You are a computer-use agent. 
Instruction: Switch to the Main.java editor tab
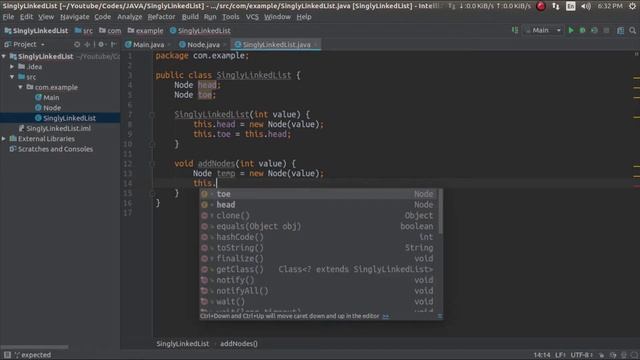[x=148, y=44]
